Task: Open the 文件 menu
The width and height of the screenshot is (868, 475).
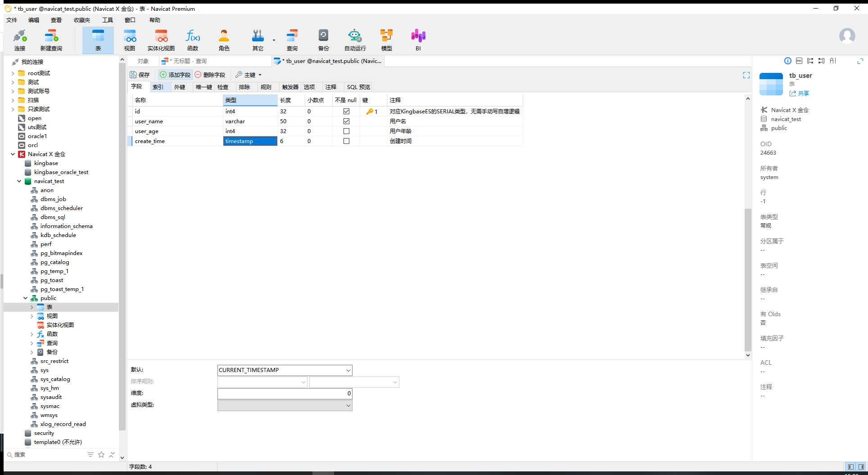Action: pyautogui.click(x=12, y=20)
